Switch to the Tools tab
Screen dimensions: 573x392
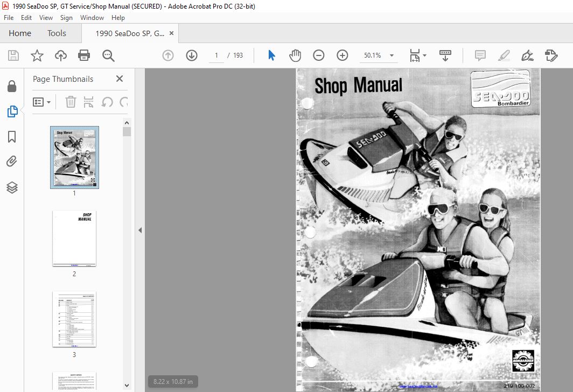[57, 33]
